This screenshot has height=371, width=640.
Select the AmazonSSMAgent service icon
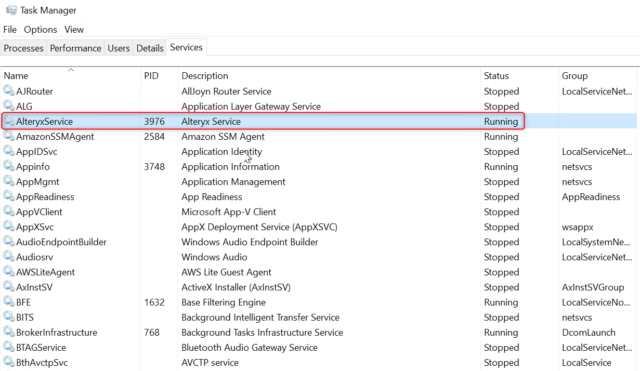click(x=9, y=136)
